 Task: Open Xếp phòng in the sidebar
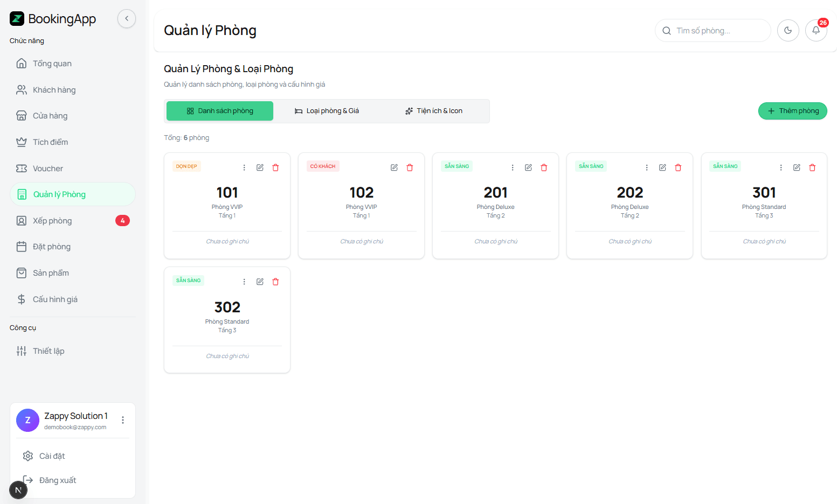[52, 221]
